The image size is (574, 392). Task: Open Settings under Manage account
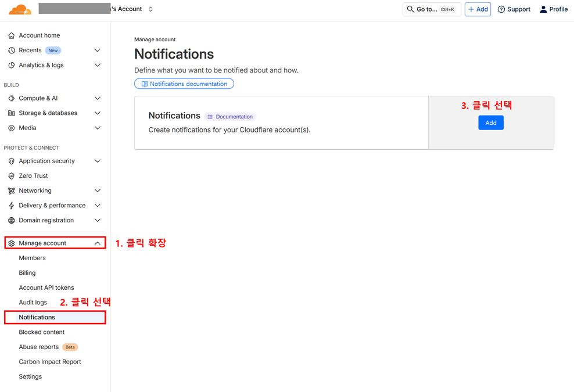coord(30,377)
